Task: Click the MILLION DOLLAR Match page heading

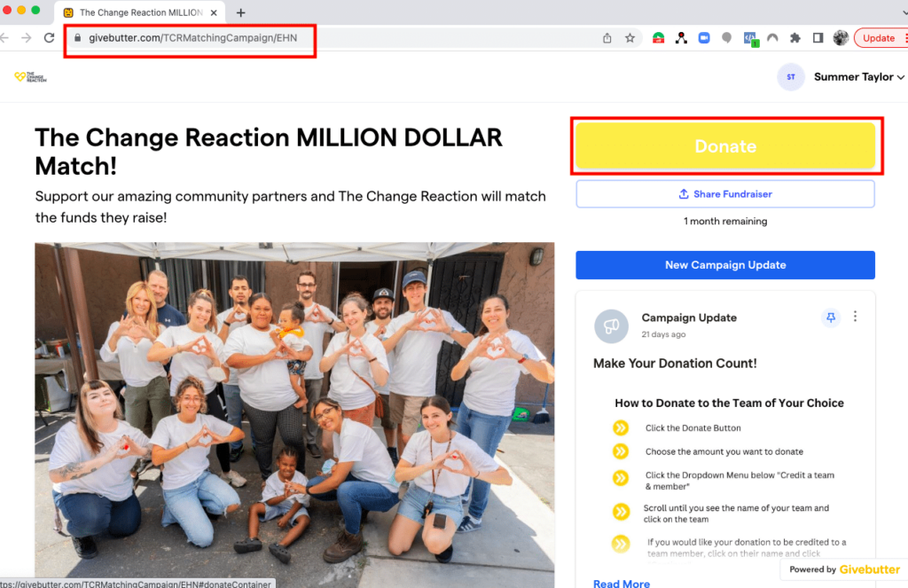Action: pos(269,152)
